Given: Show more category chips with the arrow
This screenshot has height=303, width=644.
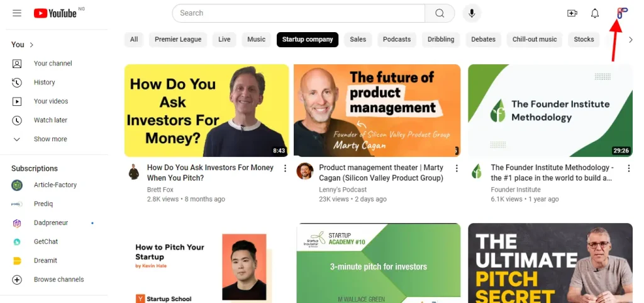Looking at the screenshot, I should (631, 40).
